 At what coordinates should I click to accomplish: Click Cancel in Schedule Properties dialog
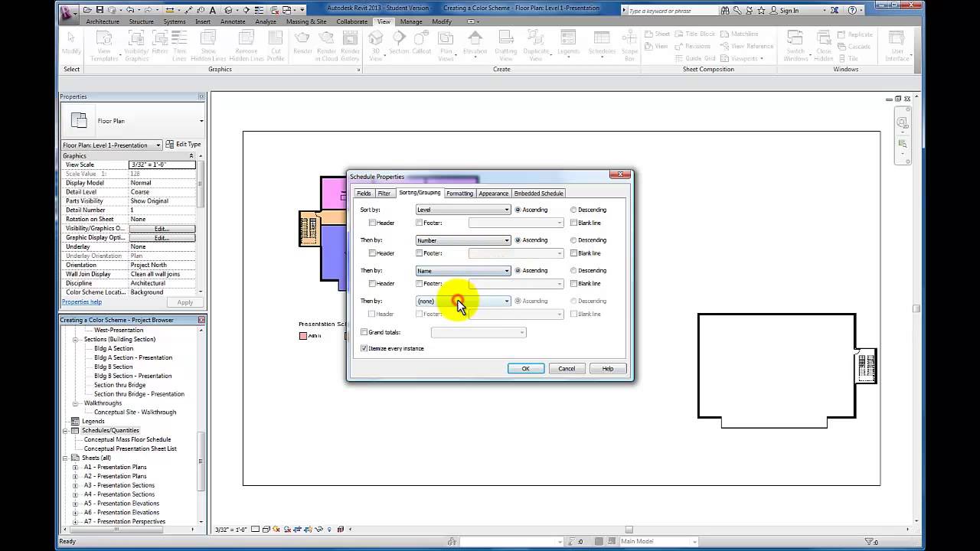click(x=567, y=369)
